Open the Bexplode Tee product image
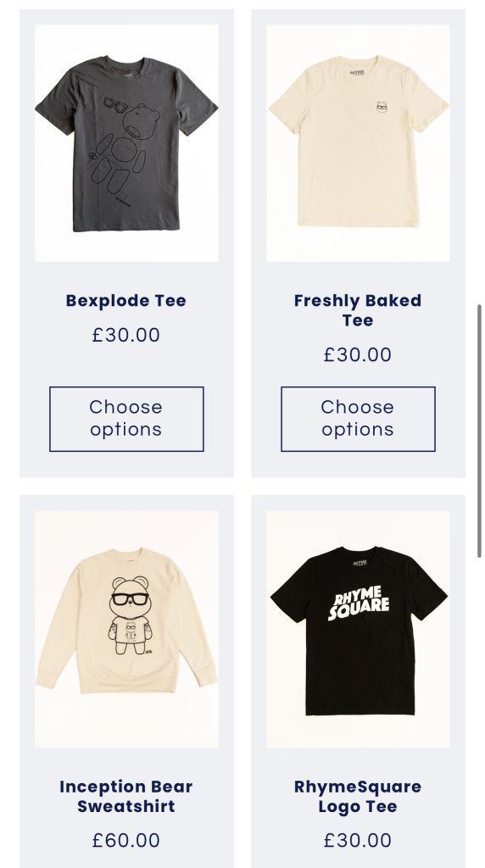The width and height of the screenshot is (485, 868). point(126,142)
